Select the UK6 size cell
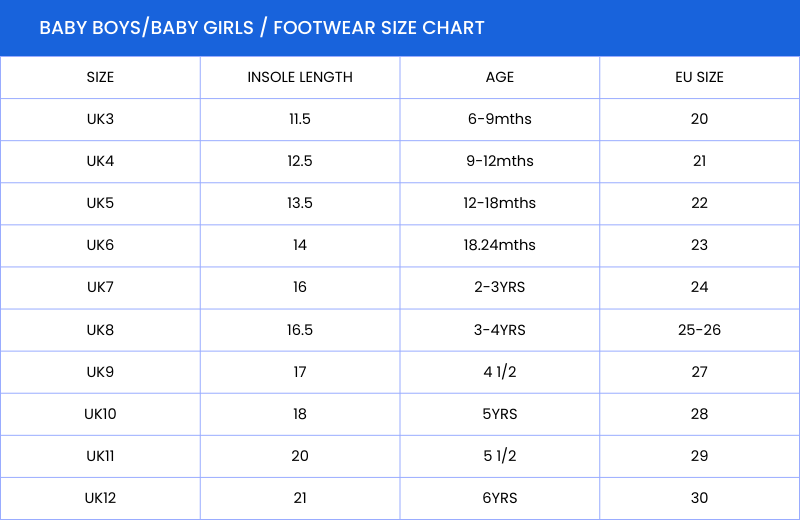 tap(100, 245)
